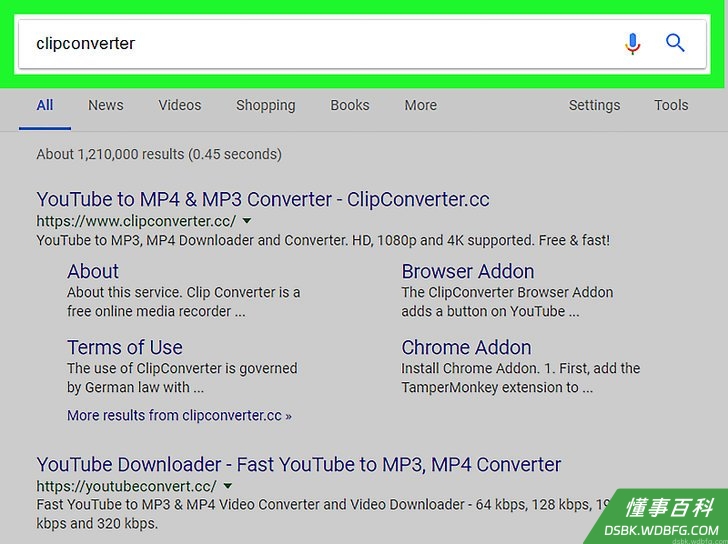The image size is (728, 544).
Task: Open the Chrome Addon sitelink
Action: [x=467, y=348]
